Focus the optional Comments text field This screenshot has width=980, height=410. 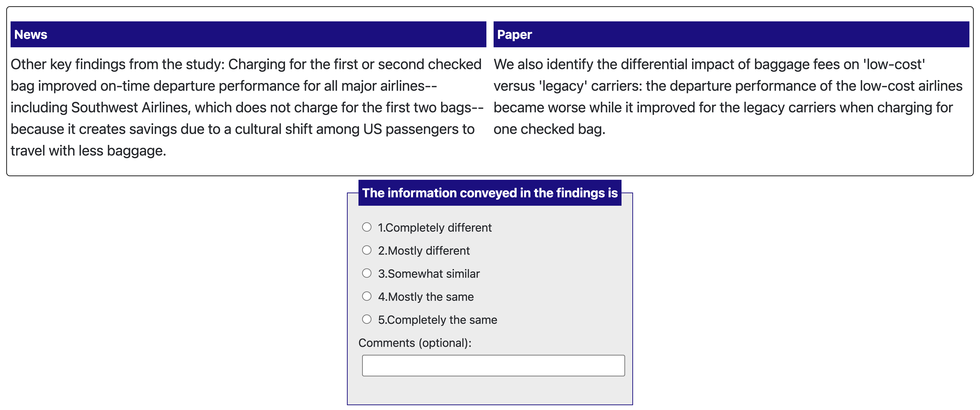[493, 366]
